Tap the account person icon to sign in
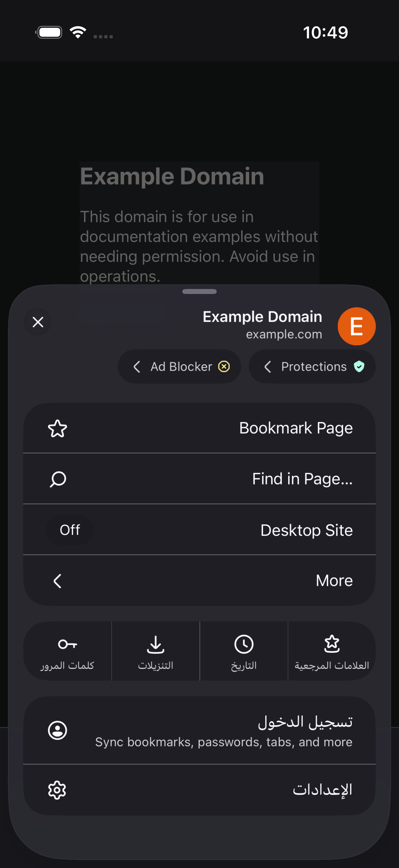399x868 pixels. click(58, 730)
